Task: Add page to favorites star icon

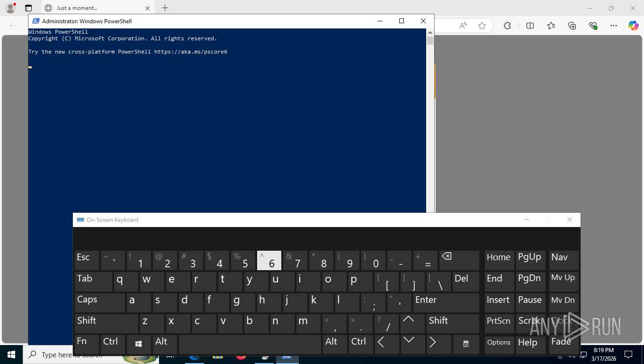Action: point(482,26)
